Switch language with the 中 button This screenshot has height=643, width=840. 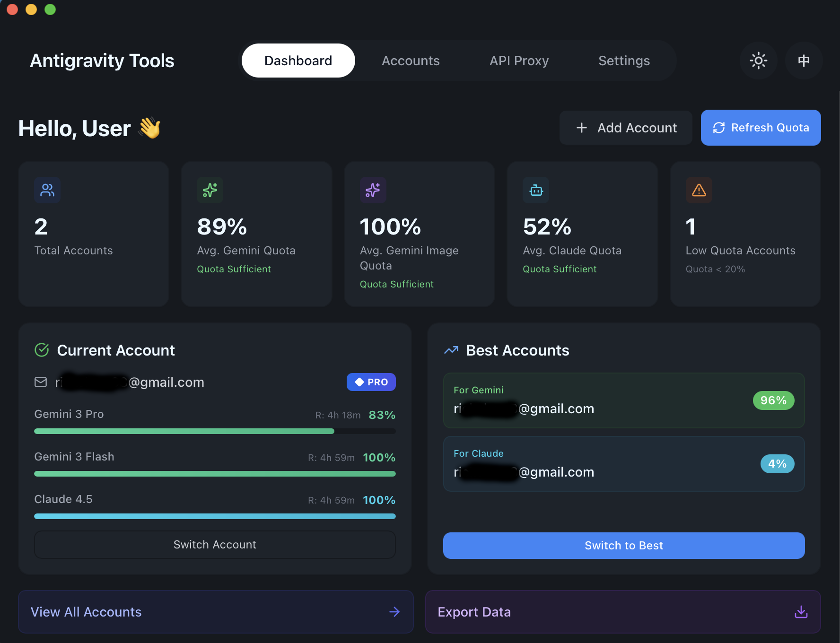tap(804, 61)
